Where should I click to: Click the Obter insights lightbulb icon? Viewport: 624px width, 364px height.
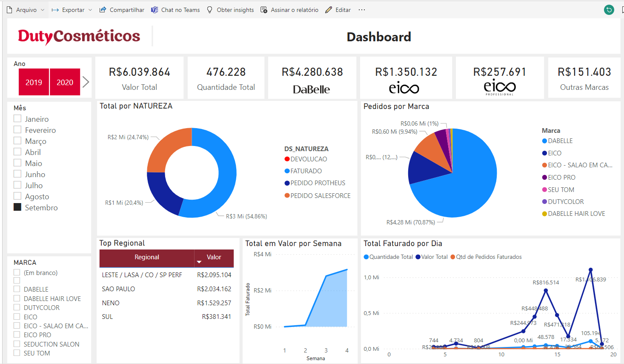click(x=210, y=10)
